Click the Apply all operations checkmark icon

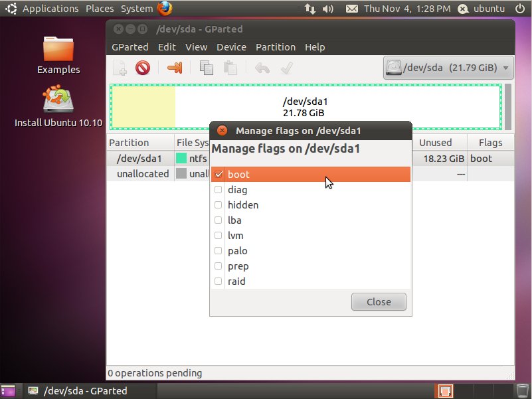tap(287, 68)
